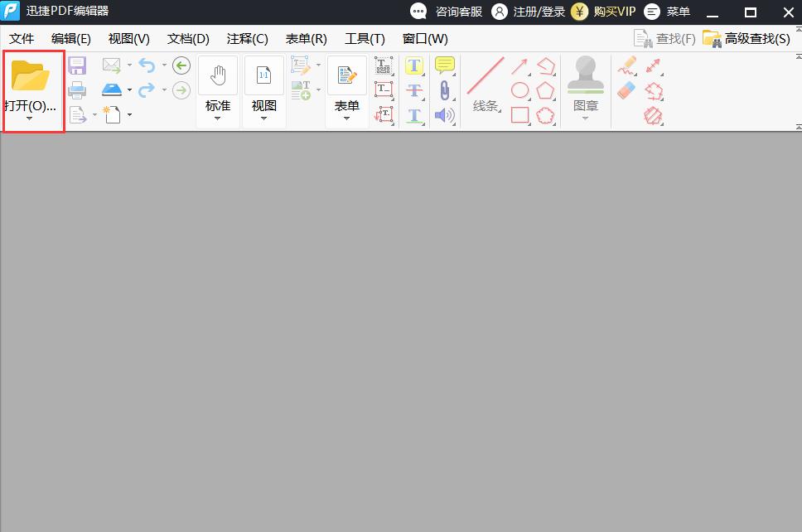Image resolution: width=802 pixels, height=532 pixels.
Task: Select the callout text box tool
Action: click(x=384, y=114)
